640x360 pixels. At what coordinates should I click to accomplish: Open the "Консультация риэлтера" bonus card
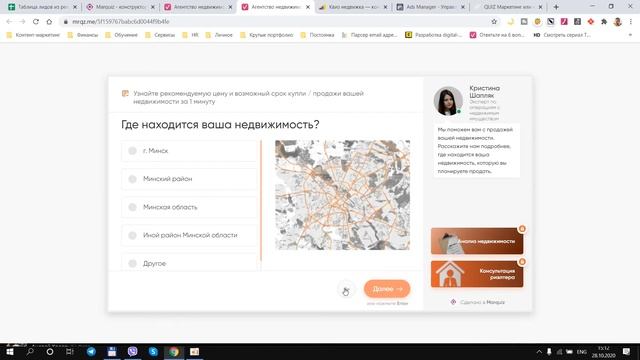tap(477, 274)
